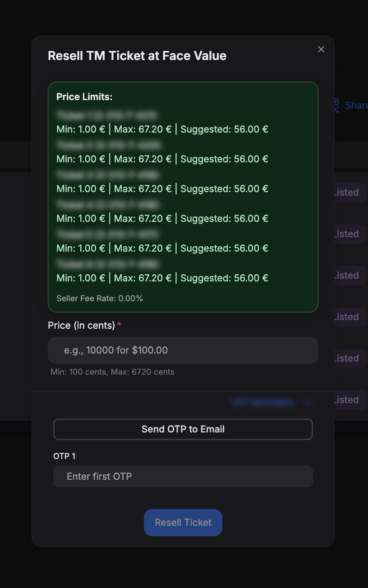This screenshot has height=588, width=368.
Task: Close the Resell TM Ticket dialog
Action: pyautogui.click(x=321, y=49)
